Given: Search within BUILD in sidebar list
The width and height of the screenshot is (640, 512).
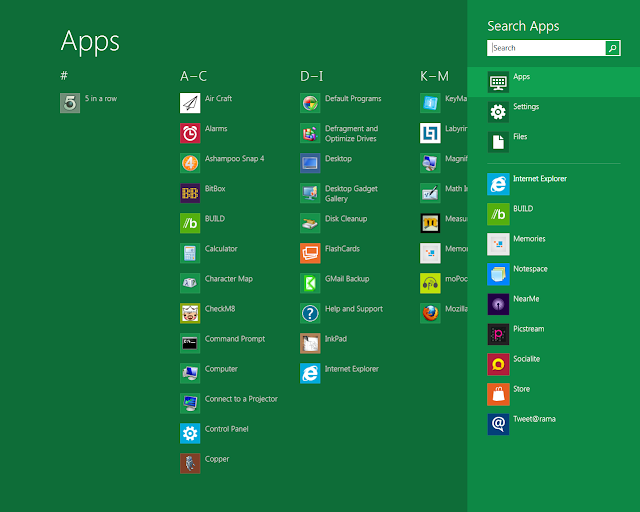Looking at the screenshot, I should pyautogui.click(x=553, y=214).
